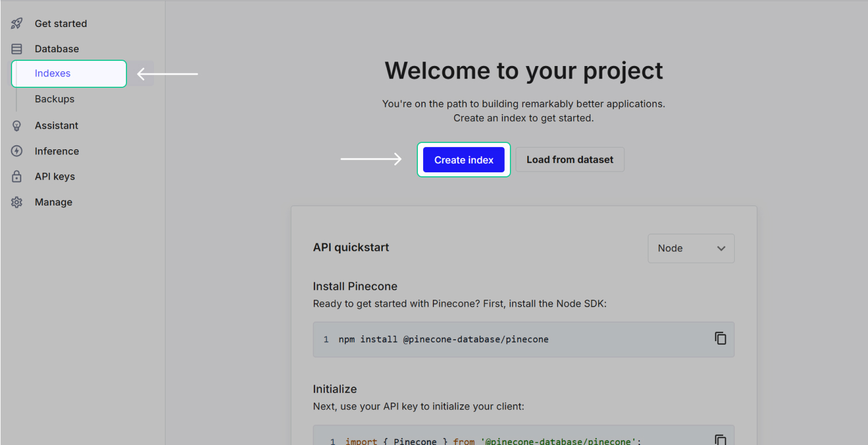
Task: Click the API keys padlock icon
Action: point(17,176)
